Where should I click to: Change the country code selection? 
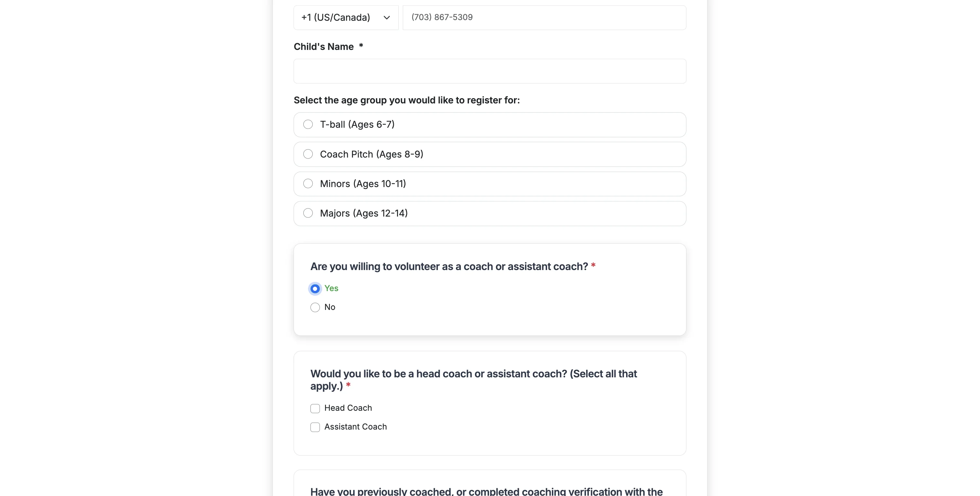click(x=345, y=18)
